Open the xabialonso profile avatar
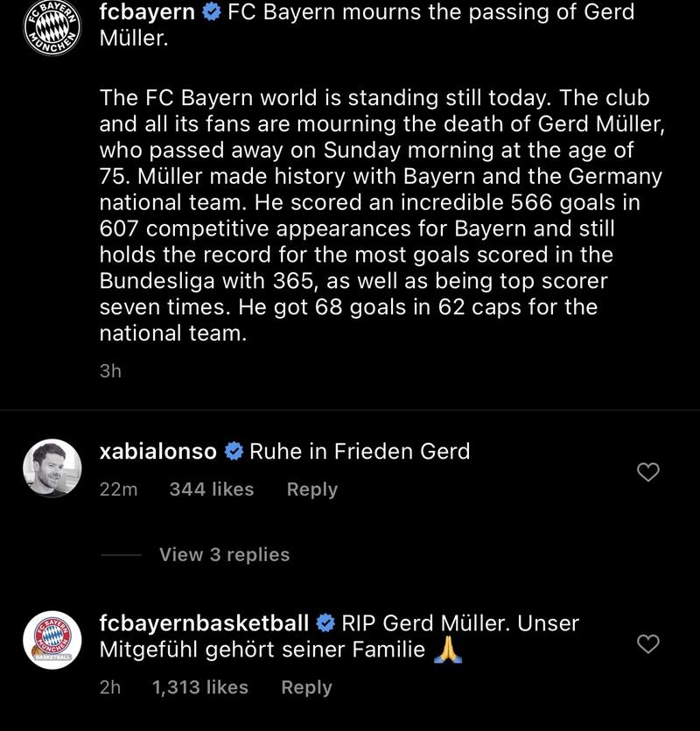Screen dimensions: 700x731 pos(52,468)
